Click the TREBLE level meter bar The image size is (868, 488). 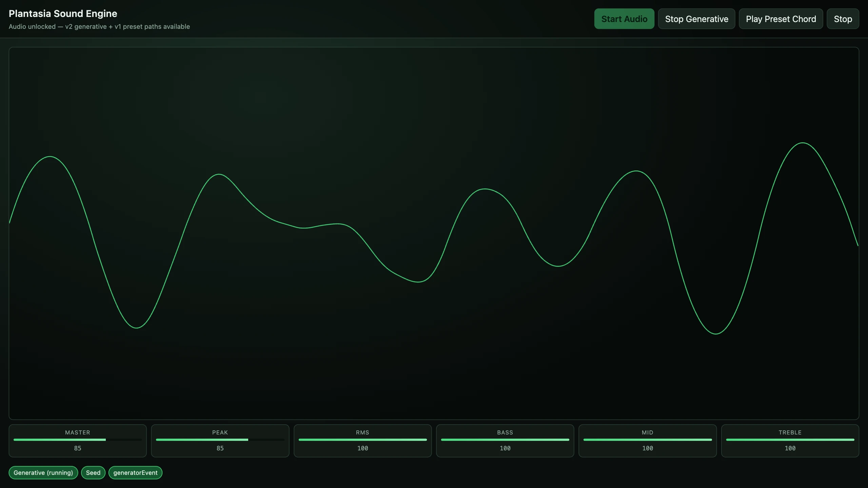click(x=790, y=440)
